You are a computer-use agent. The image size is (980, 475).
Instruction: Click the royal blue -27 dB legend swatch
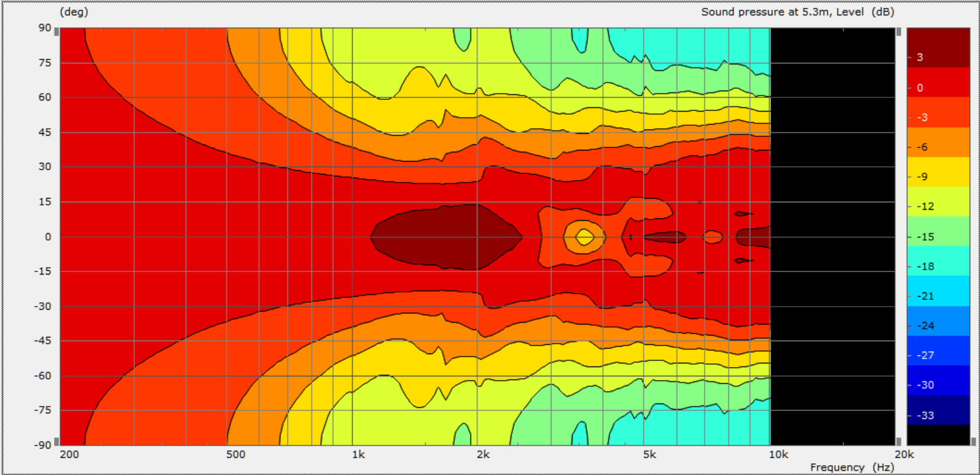coord(938,350)
